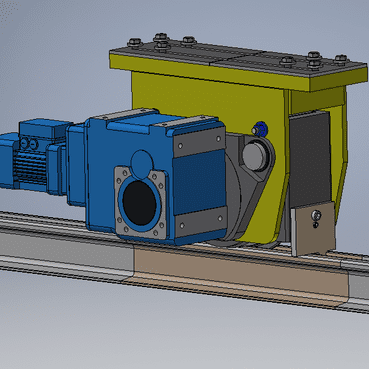Image resolution: width=369 pixels, height=369 pixels.
Task: Select the black hollow shaft bore of gearbox
Action: point(139,202)
